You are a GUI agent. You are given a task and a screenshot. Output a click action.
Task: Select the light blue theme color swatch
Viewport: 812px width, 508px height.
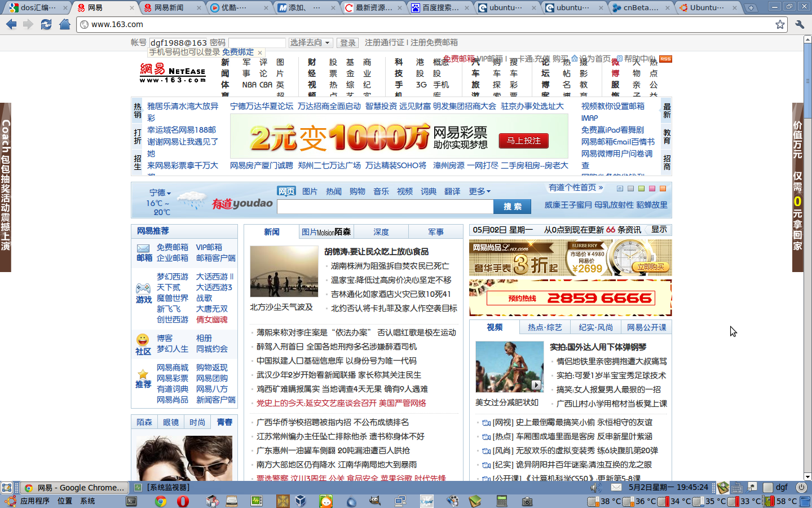click(620, 189)
